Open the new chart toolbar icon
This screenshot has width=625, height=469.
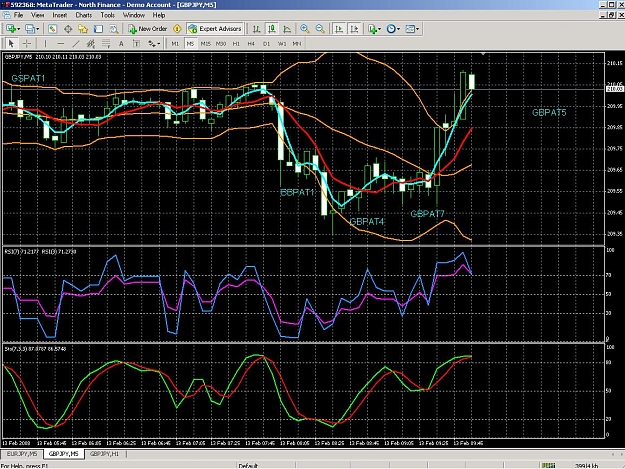[11, 29]
